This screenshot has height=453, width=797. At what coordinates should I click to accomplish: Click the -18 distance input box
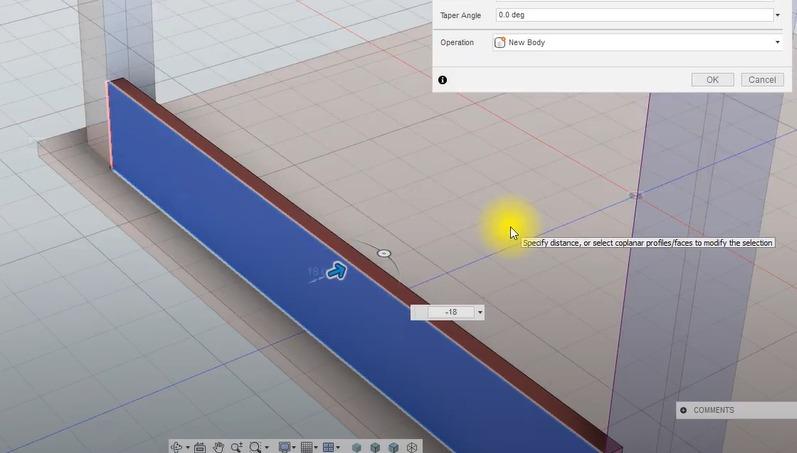(451, 312)
